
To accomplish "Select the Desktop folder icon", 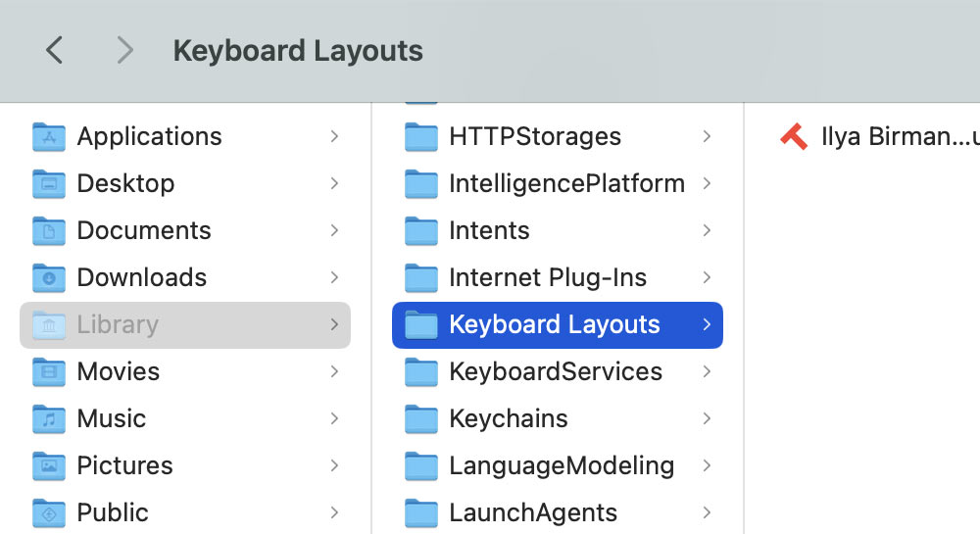I will pyautogui.click(x=49, y=183).
